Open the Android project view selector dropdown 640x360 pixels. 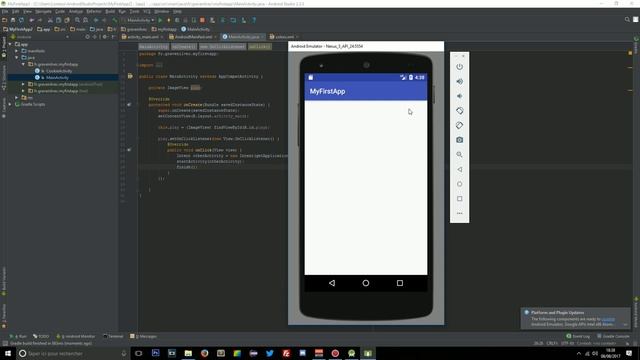point(40,37)
